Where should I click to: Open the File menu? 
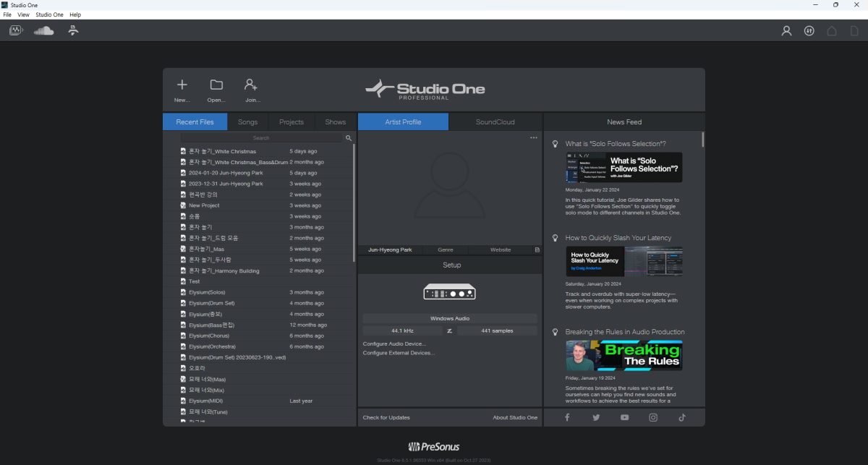(x=7, y=14)
